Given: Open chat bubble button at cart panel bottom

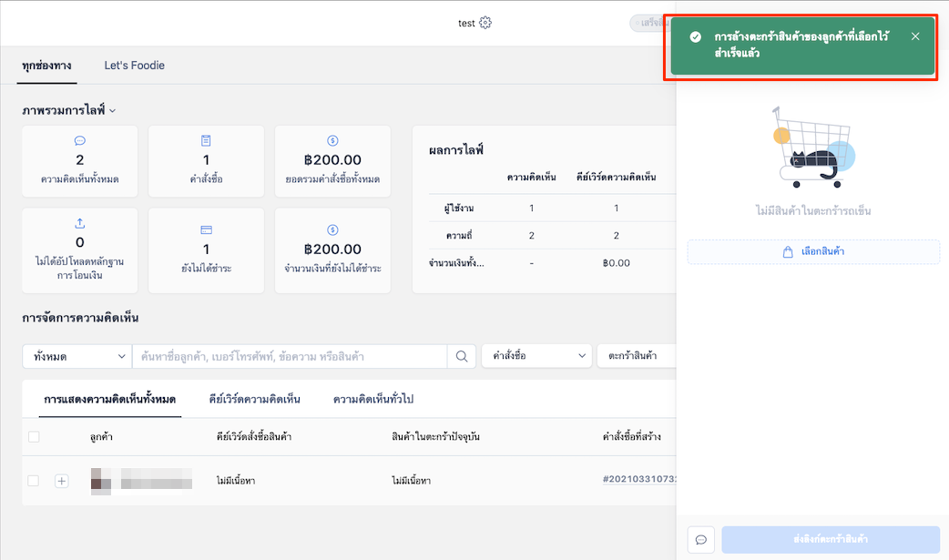Looking at the screenshot, I should point(701,539).
